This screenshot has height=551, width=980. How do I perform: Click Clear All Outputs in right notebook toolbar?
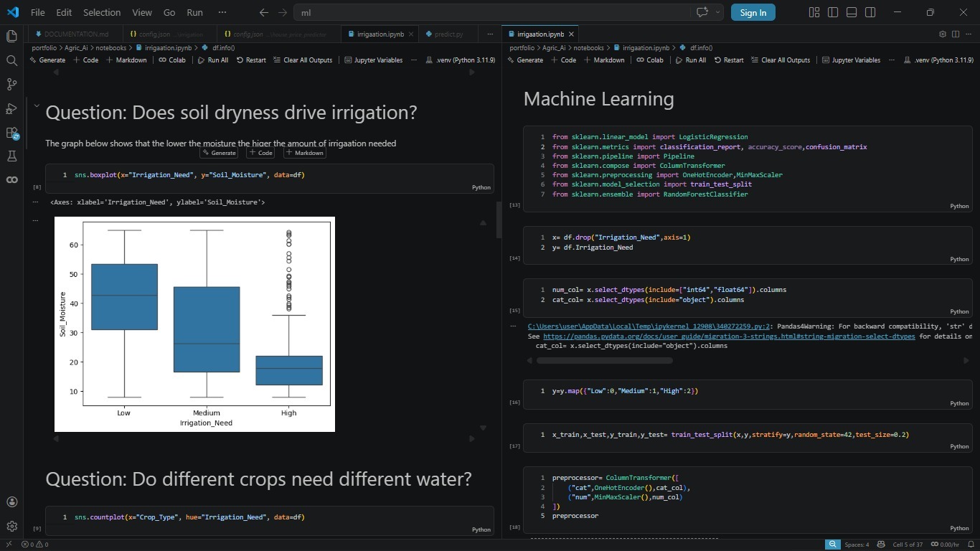pyautogui.click(x=781, y=60)
